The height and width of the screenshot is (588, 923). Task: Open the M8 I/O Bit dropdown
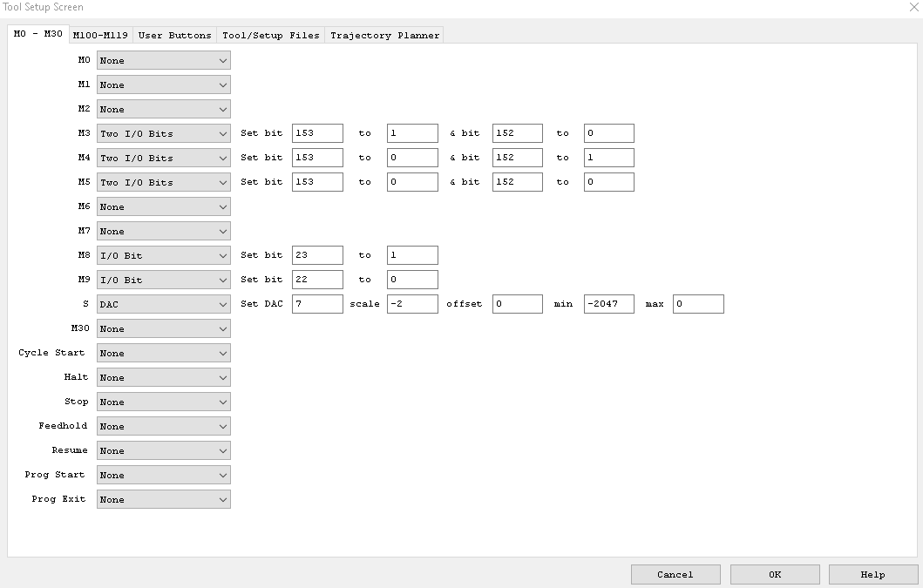coord(163,256)
